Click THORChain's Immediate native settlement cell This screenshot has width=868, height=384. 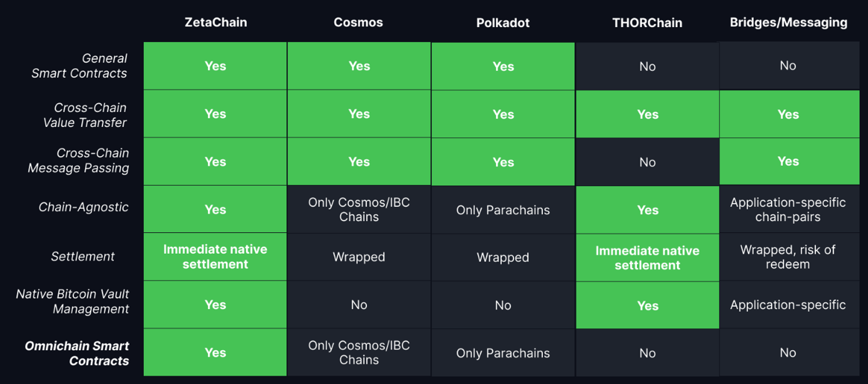[x=647, y=258]
